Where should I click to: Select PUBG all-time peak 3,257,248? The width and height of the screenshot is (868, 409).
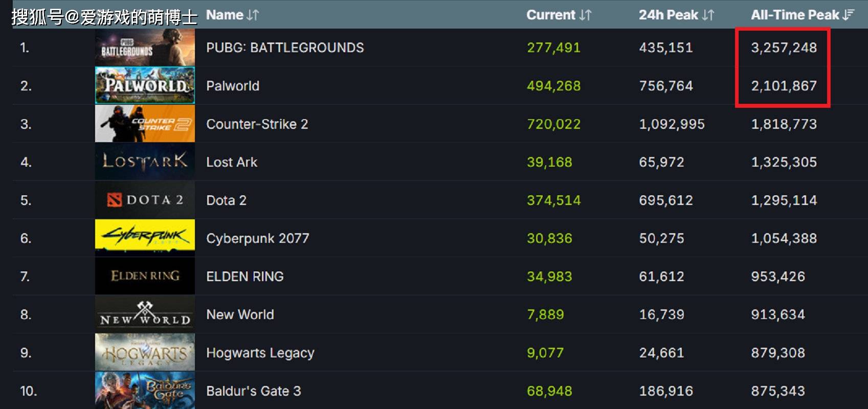784,48
